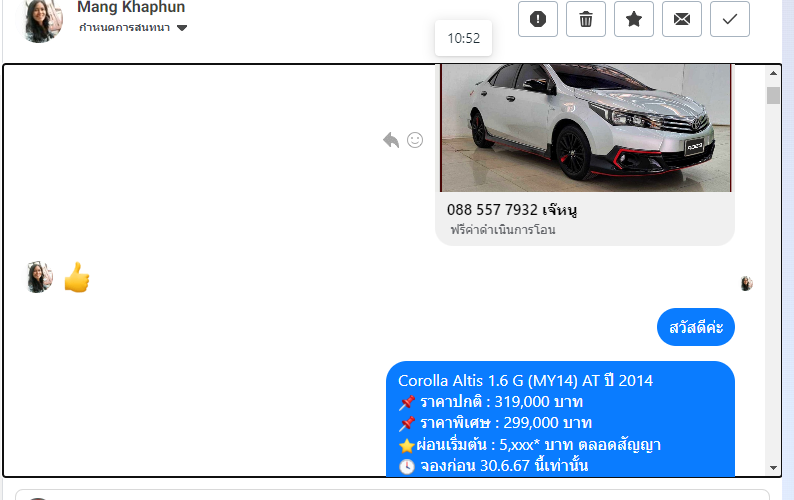Mark conversation done with checkmark icon
The height and width of the screenshot is (500, 794).
(730, 19)
